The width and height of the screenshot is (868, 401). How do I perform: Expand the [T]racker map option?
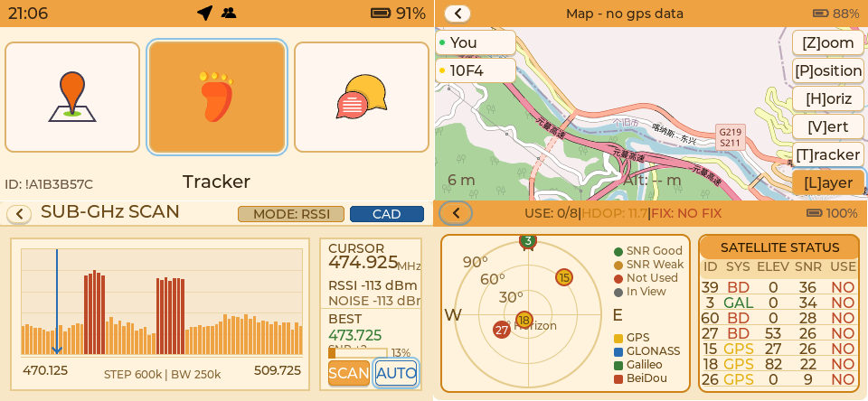click(827, 154)
